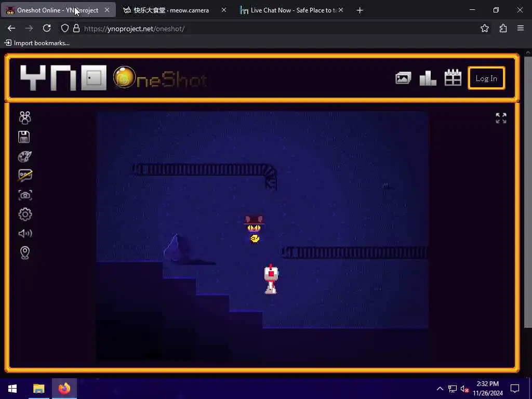The width and height of the screenshot is (532, 399).
Task: Open the network status tray icon
Action: pos(452,389)
